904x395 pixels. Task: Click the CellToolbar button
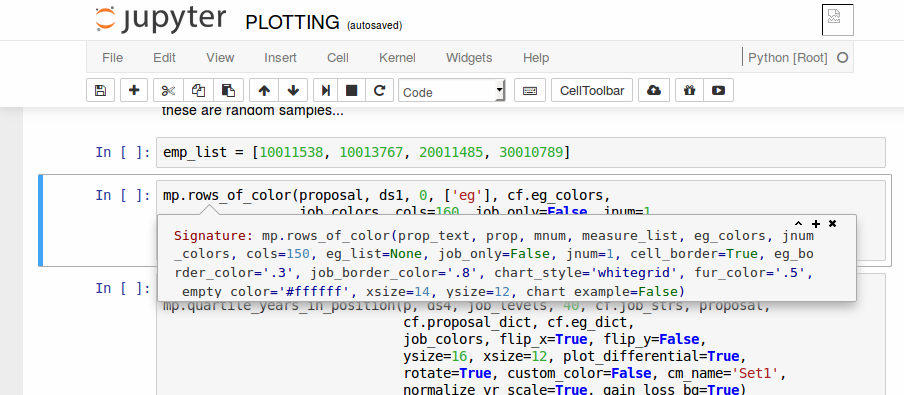tap(592, 91)
